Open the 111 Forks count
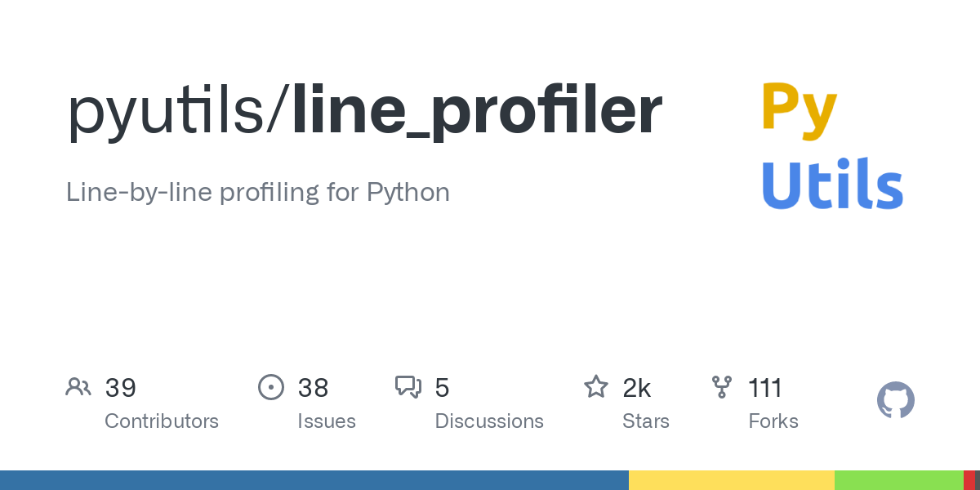This screenshot has height=490, width=980. (765, 388)
